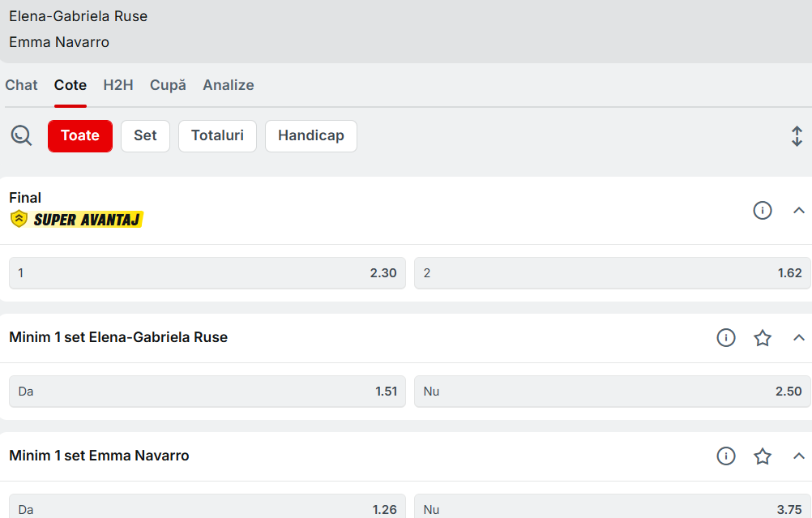Open info for Minim 1 set Elena-Gabriela Ruse
The width and height of the screenshot is (812, 518).
725,338
